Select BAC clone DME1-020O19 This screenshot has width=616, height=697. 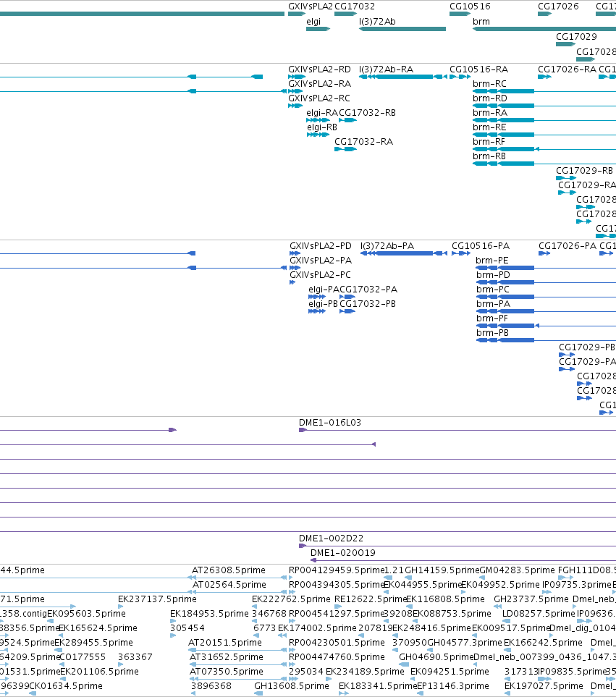342,553
